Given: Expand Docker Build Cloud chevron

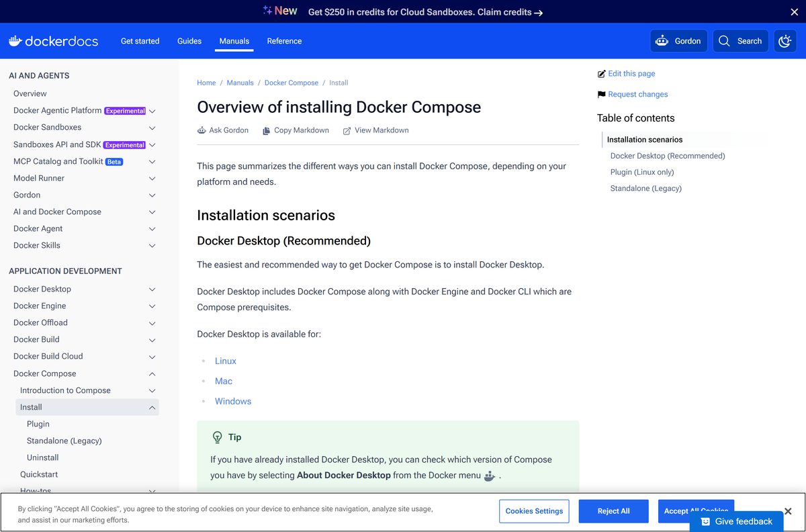Looking at the screenshot, I should click(152, 357).
